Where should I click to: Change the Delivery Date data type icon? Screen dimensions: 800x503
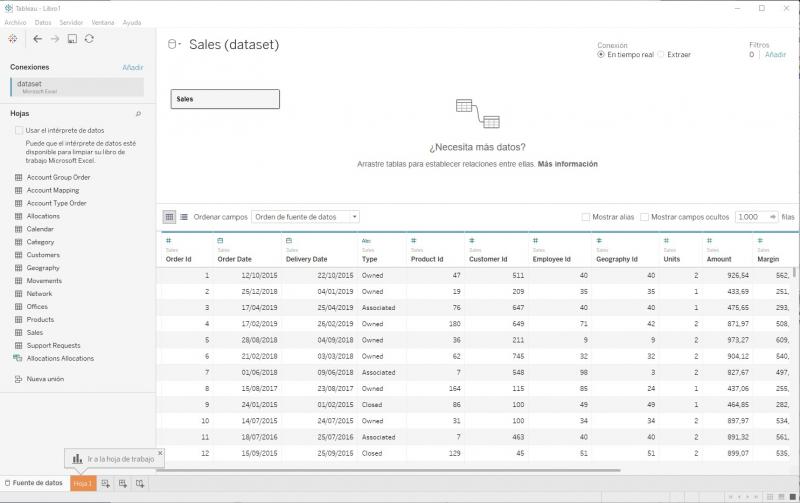point(289,240)
